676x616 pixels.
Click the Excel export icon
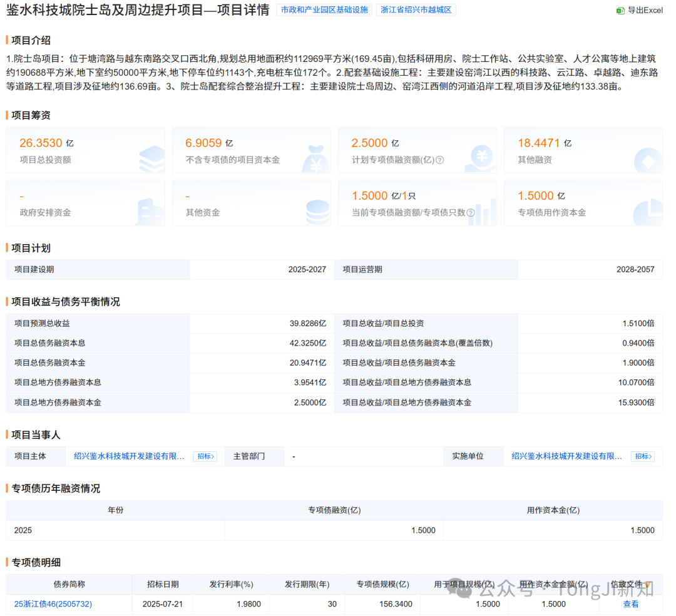[x=620, y=11]
